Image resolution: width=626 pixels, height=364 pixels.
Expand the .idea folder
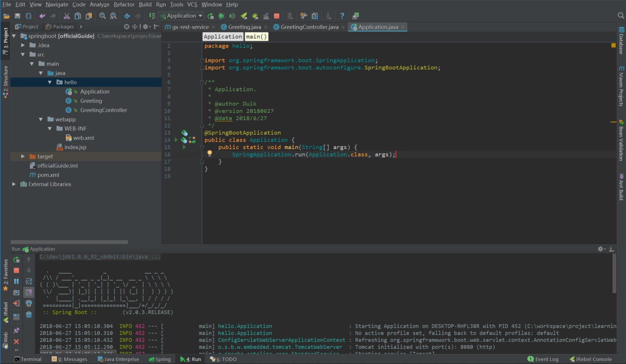click(x=23, y=45)
